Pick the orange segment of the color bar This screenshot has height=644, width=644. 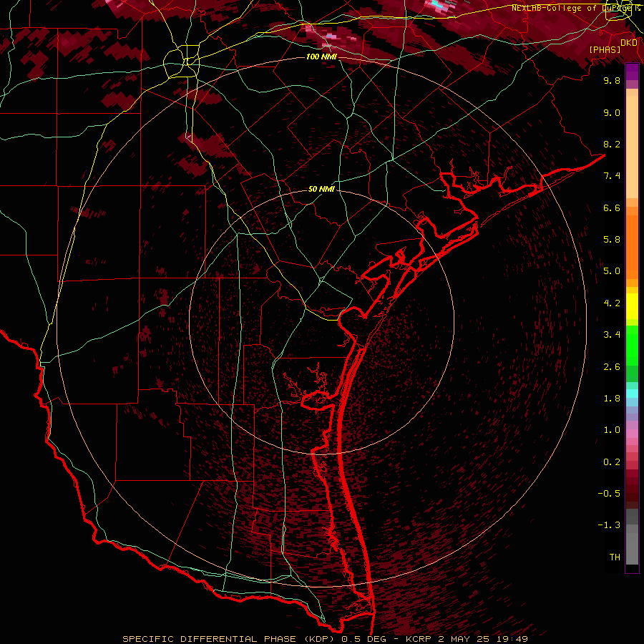tap(632, 248)
